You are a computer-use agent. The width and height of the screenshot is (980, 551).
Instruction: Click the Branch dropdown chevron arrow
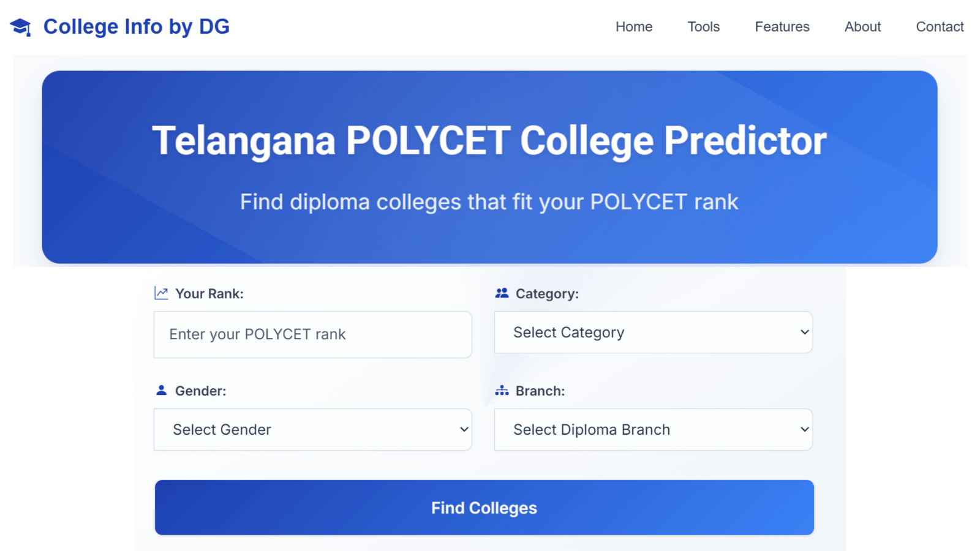click(805, 429)
